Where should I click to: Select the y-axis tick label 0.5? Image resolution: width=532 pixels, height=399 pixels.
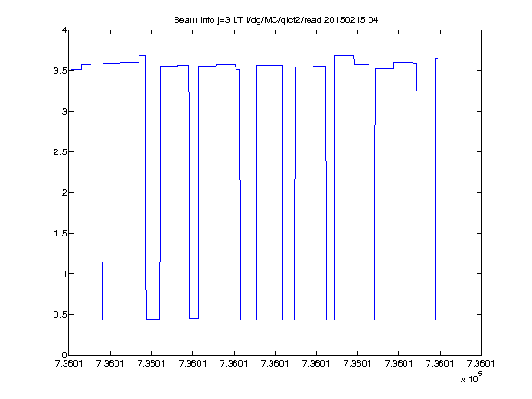pyautogui.click(x=60, y=315)
